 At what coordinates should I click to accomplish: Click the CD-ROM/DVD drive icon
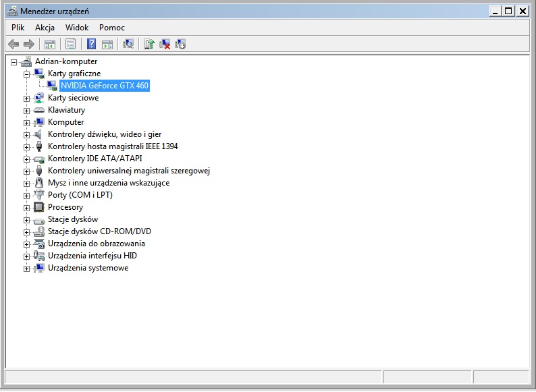coord(39,231)
